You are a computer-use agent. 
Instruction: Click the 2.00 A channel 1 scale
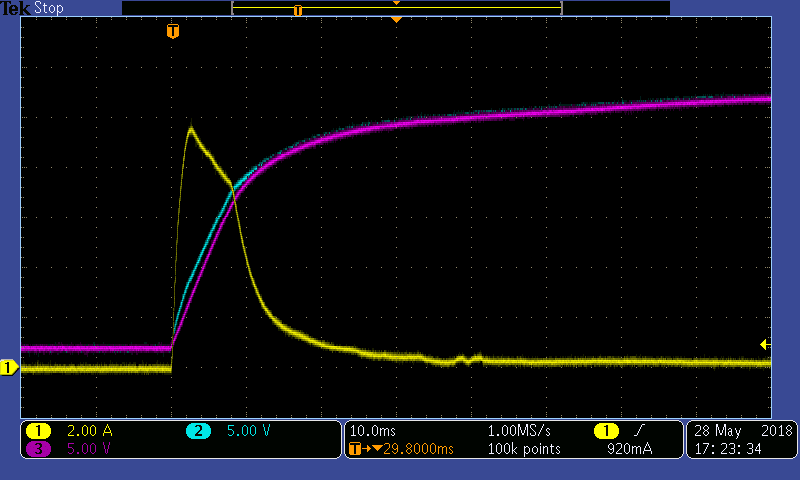90,431
